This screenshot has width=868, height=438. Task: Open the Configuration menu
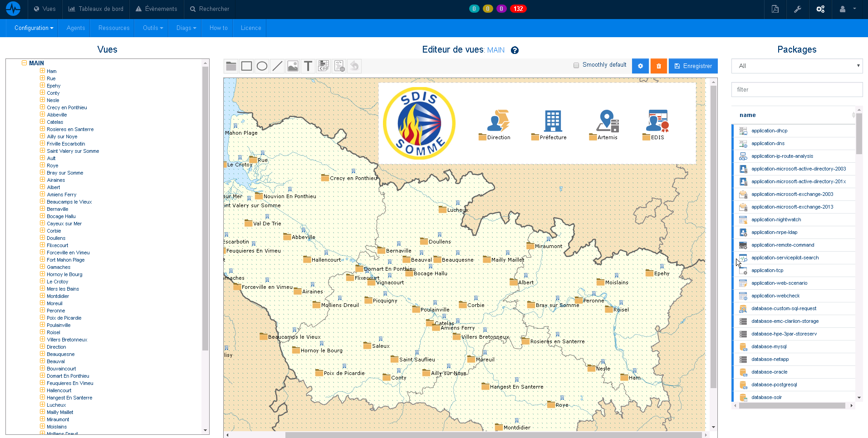coord(32,28)
